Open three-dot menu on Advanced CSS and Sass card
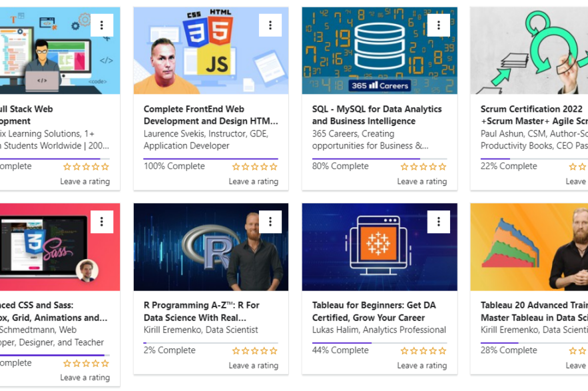 [102, 222]
